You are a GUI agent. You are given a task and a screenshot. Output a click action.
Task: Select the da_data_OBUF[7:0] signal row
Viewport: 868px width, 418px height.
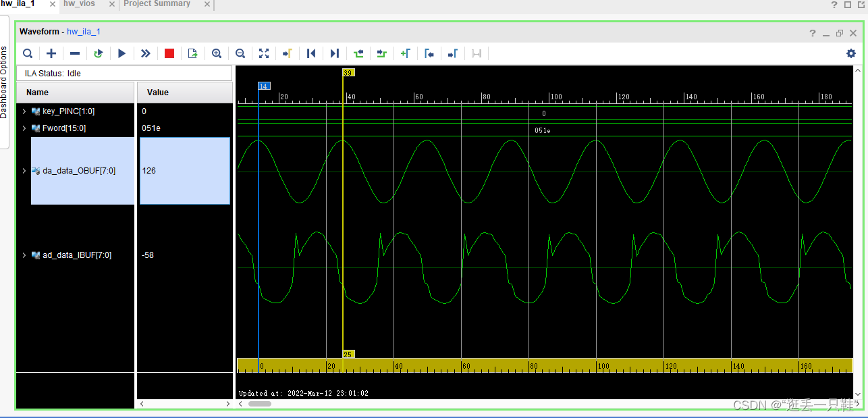pyautogui.click(x=83, y=171)
